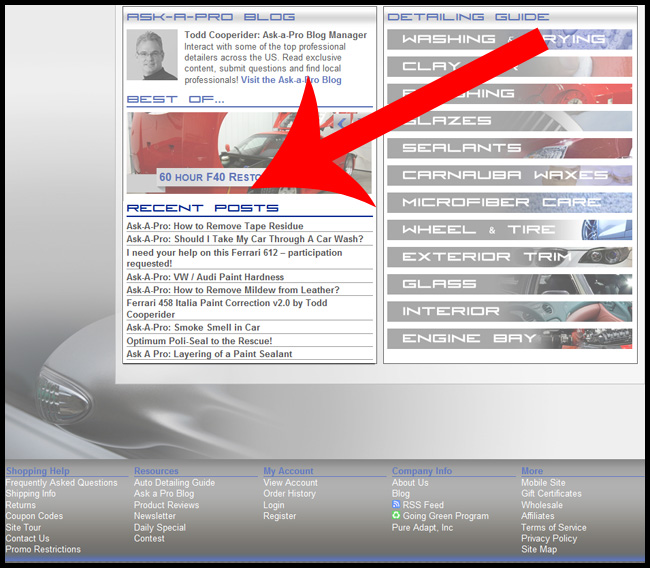The height and width of the screenshot is (568, 650).
Task: Open View Account footer link
Action: (291, 483)
